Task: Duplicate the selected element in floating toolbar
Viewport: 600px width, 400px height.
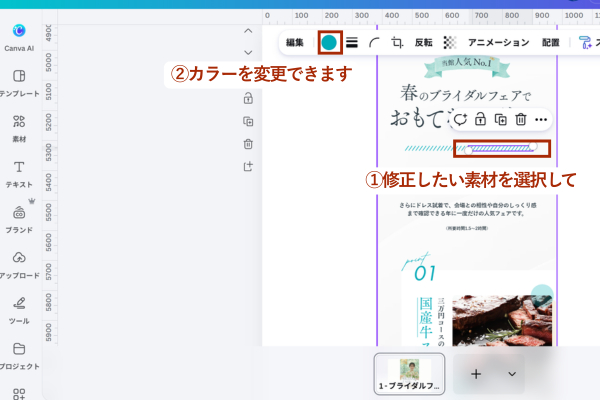Action: 501,119
